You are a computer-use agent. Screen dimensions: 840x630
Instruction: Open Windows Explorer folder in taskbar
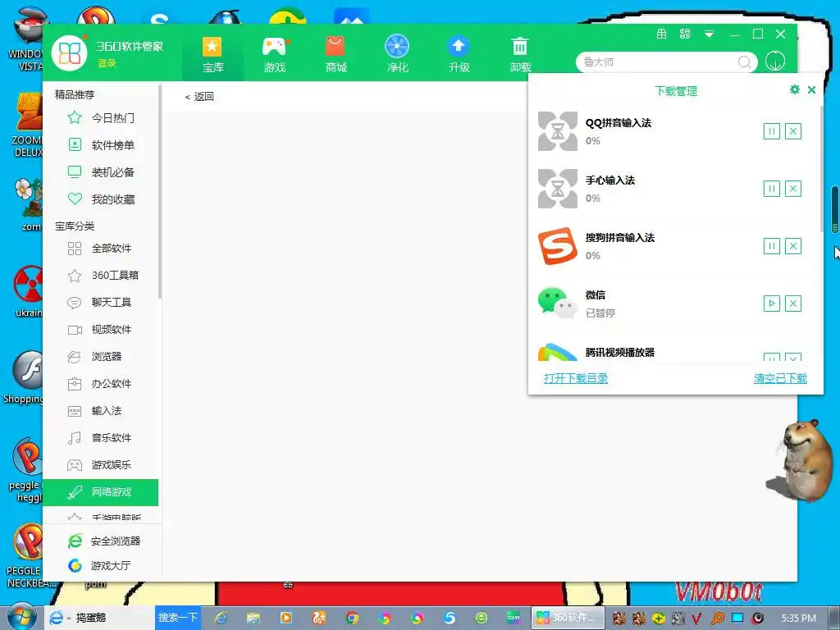pyautogui.click(x=253, y=618)
